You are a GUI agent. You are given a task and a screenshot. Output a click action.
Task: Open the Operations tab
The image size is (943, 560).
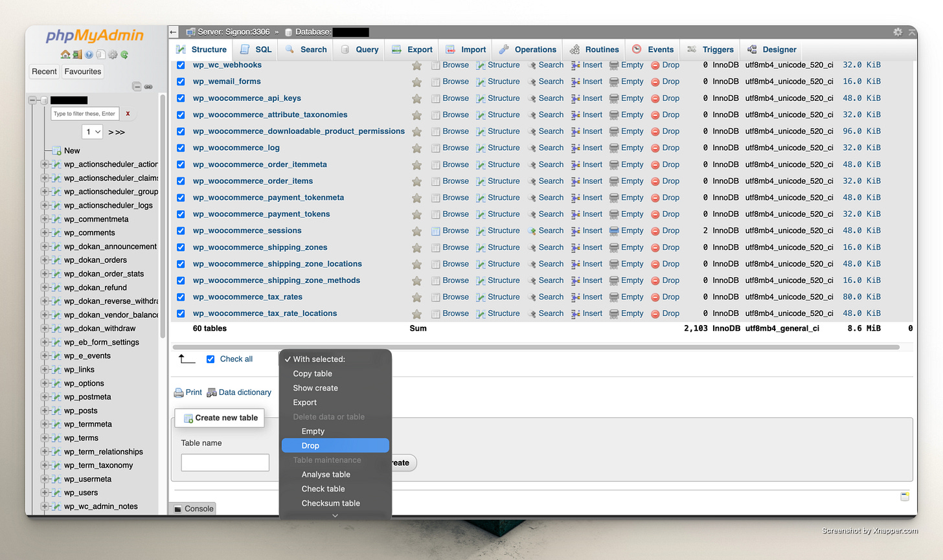(527, 49)
